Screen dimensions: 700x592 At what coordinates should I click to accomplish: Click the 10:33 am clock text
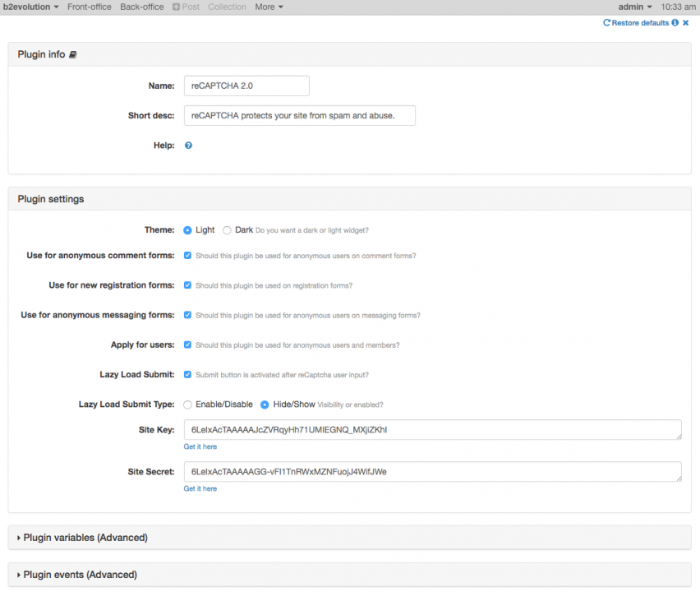pos(678,7)
